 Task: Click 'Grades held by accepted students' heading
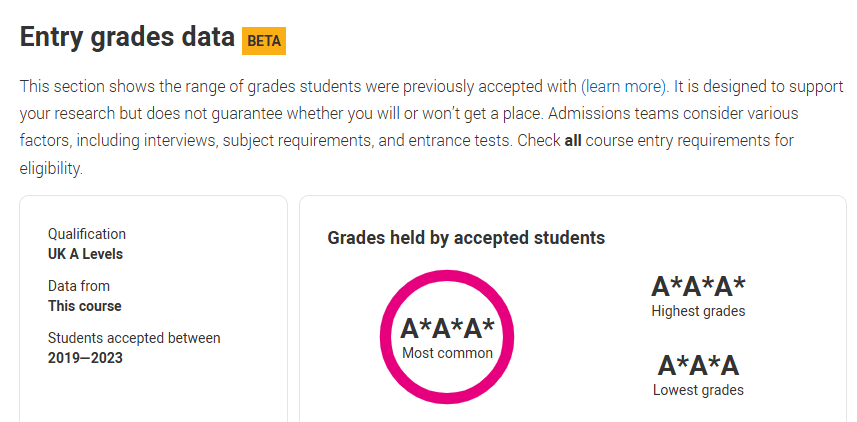(466, 238)
